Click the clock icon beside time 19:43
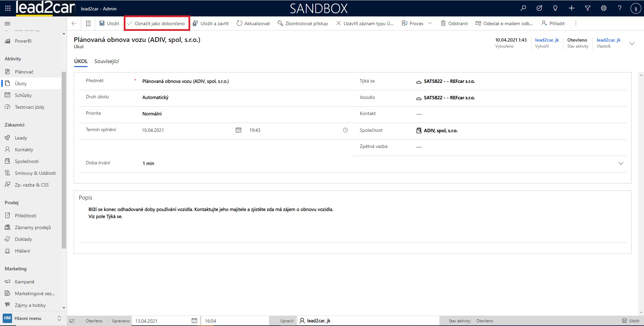 tap(345, 130)
